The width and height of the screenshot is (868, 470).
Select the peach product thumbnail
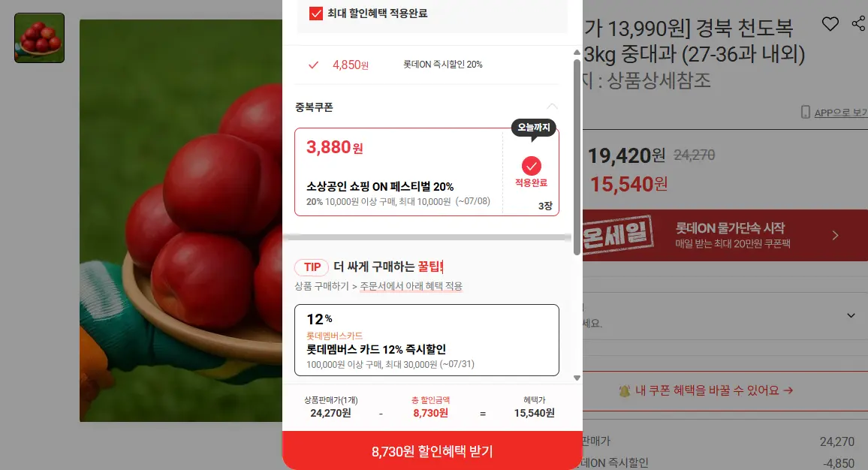coord(39,38)
